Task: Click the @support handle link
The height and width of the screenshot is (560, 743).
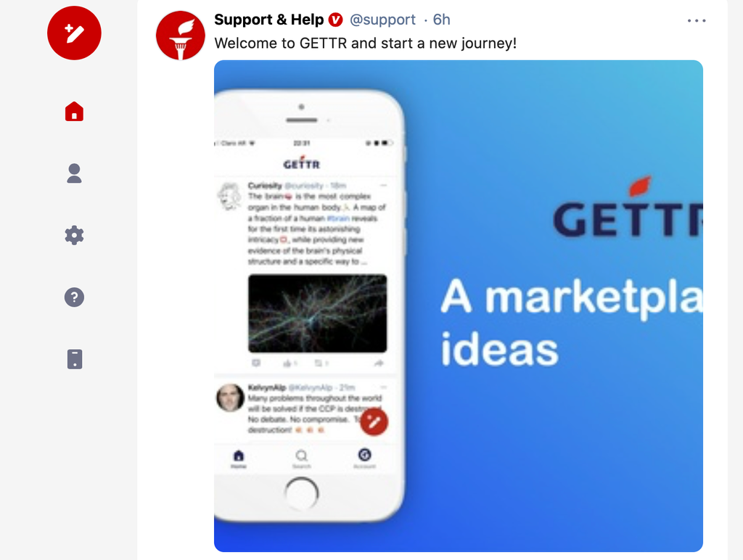Action: coord(382,20)
